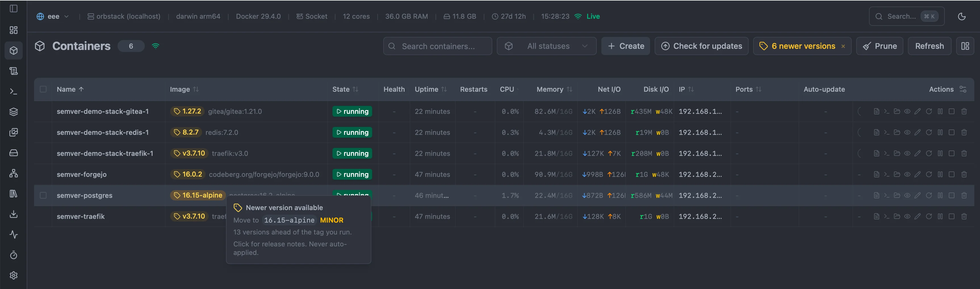980x289 pixels.
Task: Pause the semver-traefik container
Action: point(940,216)
